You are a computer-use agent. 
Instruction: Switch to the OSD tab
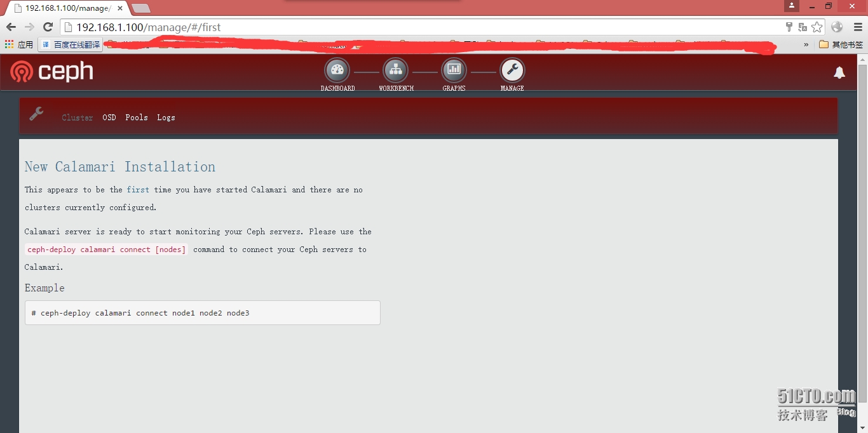point(109,117)
